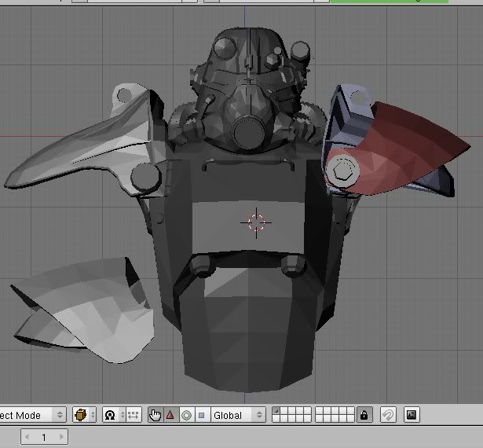Click the current frame value 1 field
The height and width of the screenshot is (448, 483).
[44, 437]
